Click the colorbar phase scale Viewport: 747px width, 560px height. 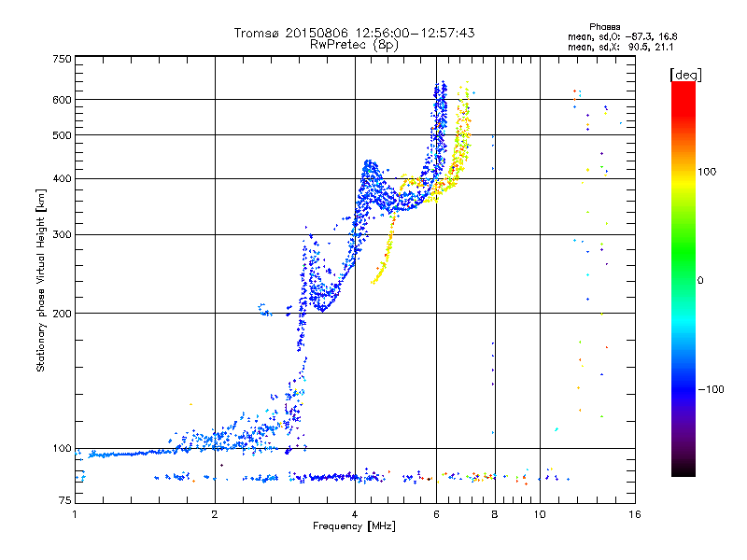684,278
